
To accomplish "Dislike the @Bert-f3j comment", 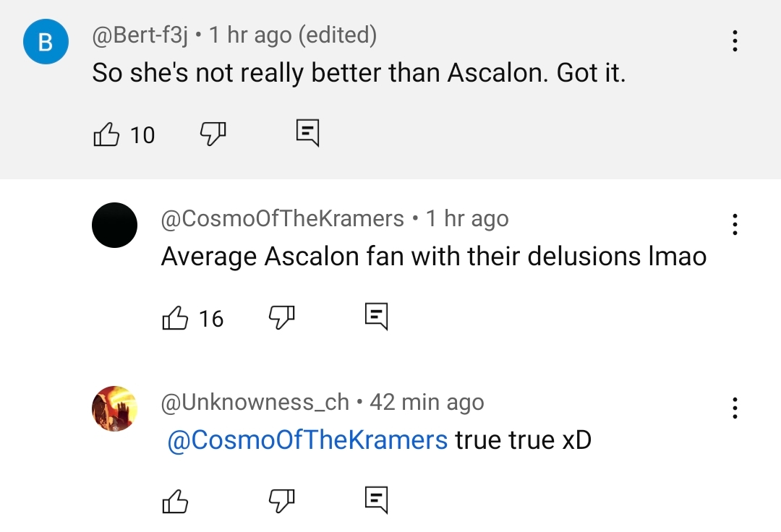I will (x=213, y=134).
